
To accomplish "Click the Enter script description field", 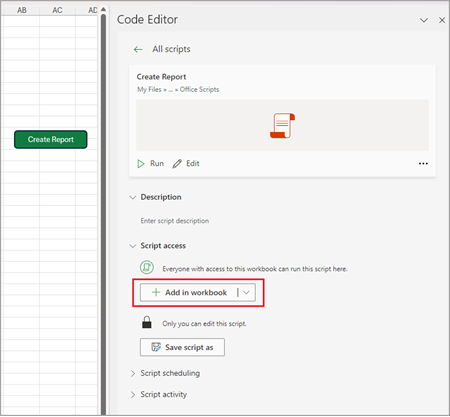I will (x=175, y=221).
